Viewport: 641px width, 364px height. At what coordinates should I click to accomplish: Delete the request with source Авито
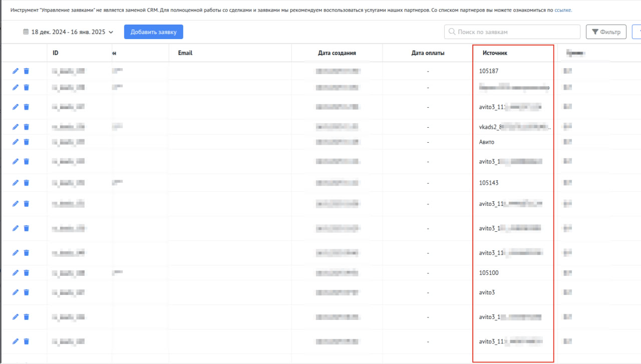click(27, 142)
